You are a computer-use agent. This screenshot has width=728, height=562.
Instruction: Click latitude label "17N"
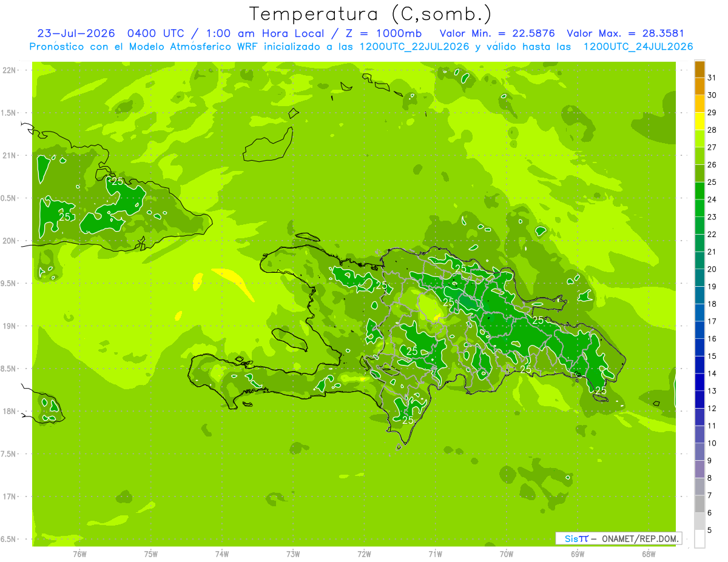[10, 497]
